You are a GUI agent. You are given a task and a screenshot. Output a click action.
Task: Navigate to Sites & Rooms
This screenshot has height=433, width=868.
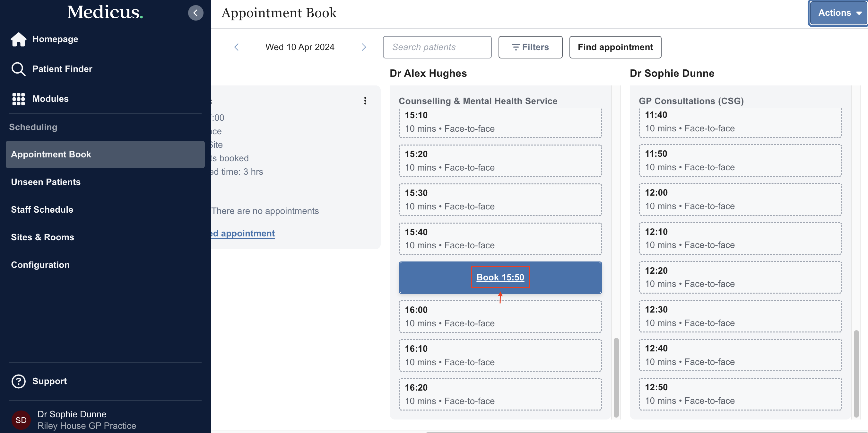point(42,237)
